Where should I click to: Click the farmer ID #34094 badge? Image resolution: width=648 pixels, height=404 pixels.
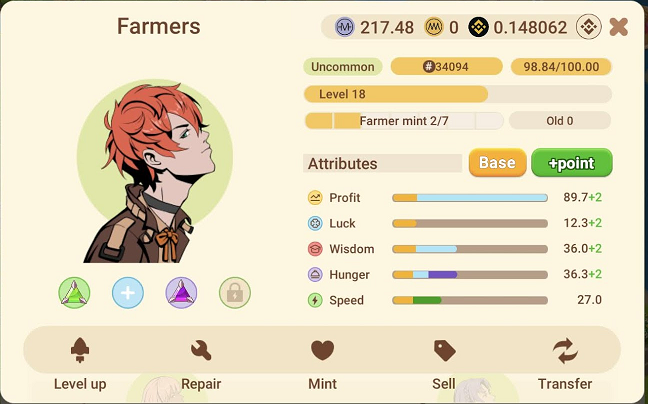click(x=446, y=67)
